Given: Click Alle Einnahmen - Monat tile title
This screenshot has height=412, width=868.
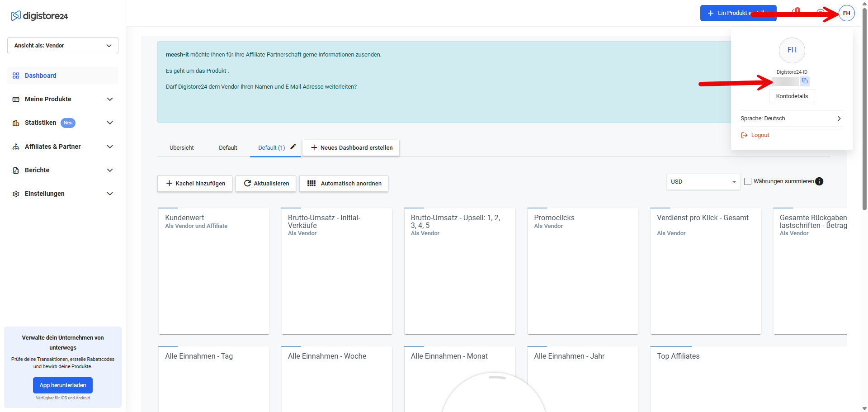Looking at the screenshot, I should [449, 356].
